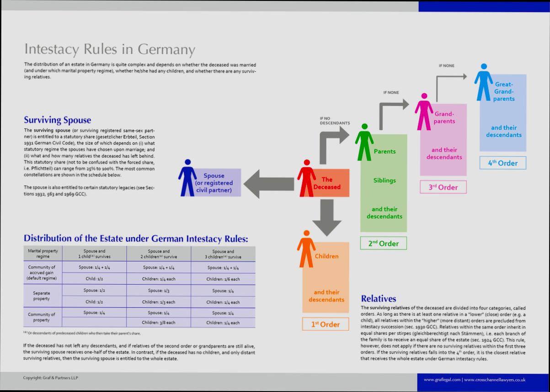
Task: Click the 1st Order label
Action: (x=325, y=324)
